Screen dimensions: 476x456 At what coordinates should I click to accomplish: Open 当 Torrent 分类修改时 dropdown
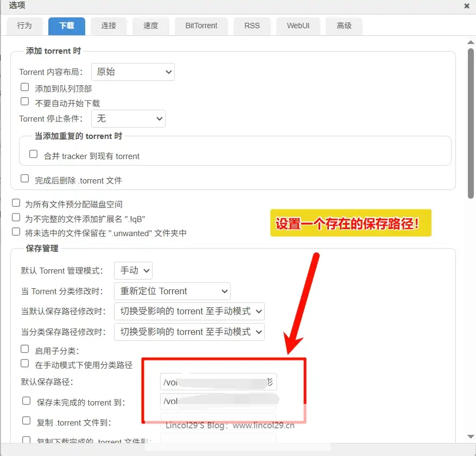172,291
